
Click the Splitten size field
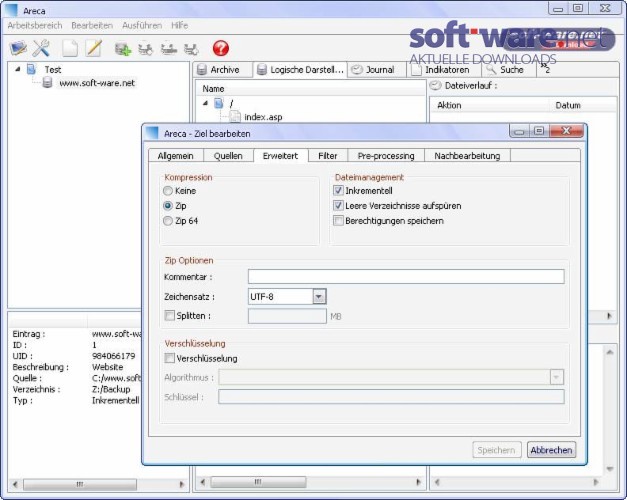click(287, 316)
